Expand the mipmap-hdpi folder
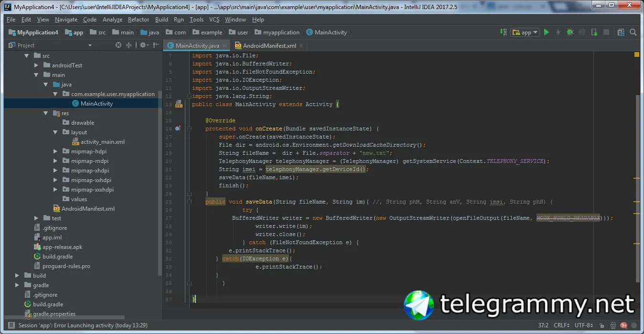The height and width of the screenshot is (334, 644). tap(55, 151)
